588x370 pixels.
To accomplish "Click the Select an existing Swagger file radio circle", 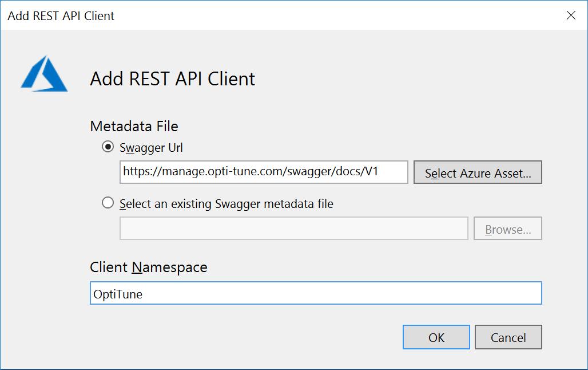I will pos(106,202).
